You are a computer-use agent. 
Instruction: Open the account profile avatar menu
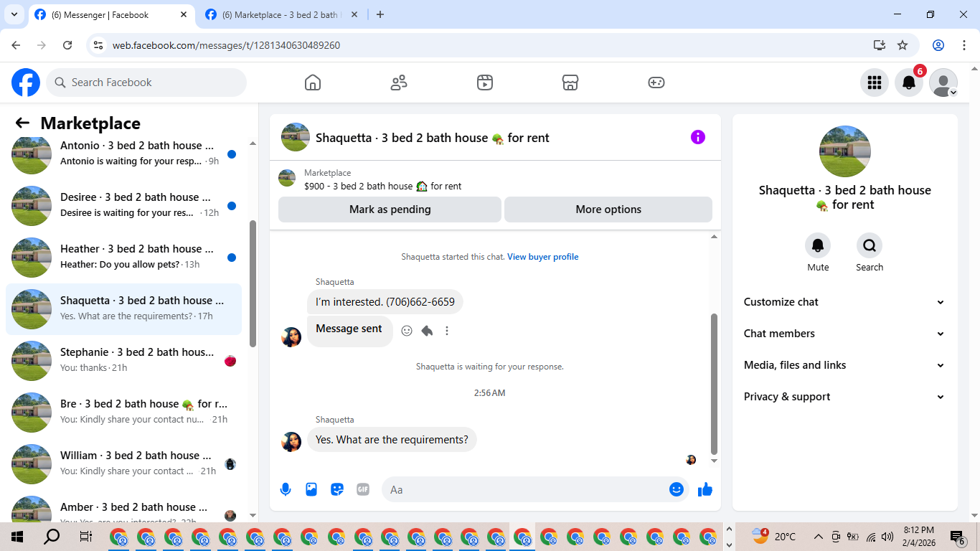pos(943,83)
